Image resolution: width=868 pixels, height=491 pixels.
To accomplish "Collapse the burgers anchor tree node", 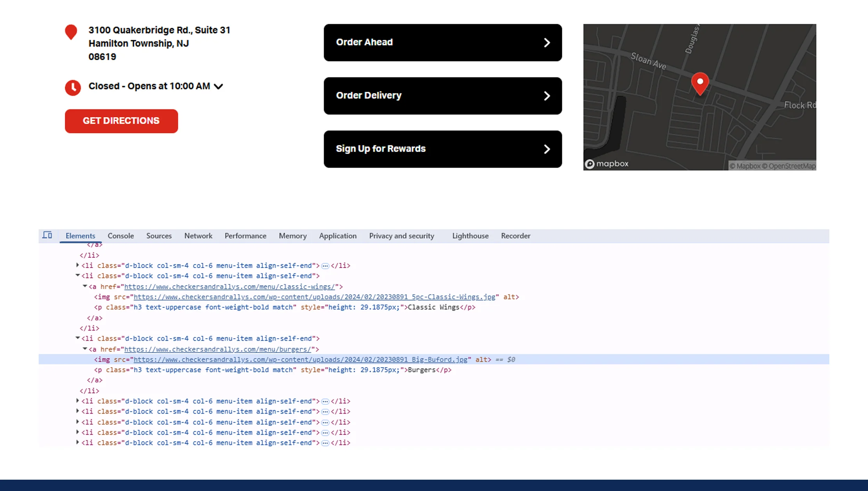I will coord(85,349).
